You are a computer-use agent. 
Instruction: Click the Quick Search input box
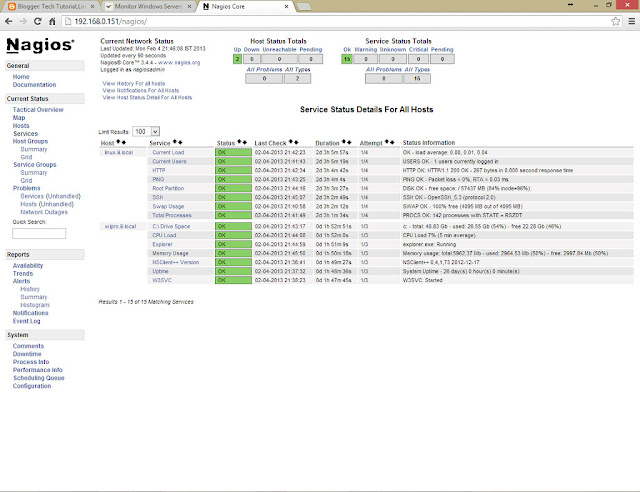39,234
